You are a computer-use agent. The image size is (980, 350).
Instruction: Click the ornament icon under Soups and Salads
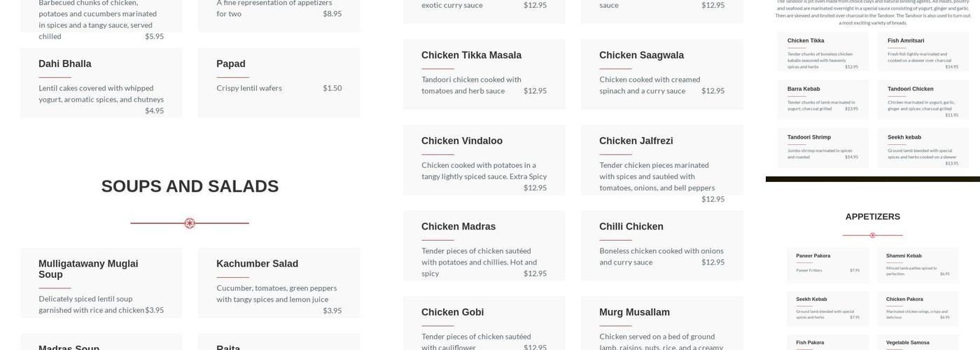click(190, 223)
